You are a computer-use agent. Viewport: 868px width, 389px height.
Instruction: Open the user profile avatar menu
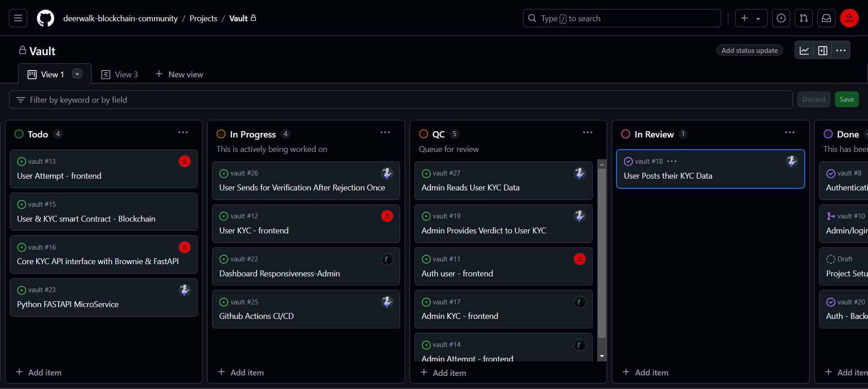click(x=849, y=18)
